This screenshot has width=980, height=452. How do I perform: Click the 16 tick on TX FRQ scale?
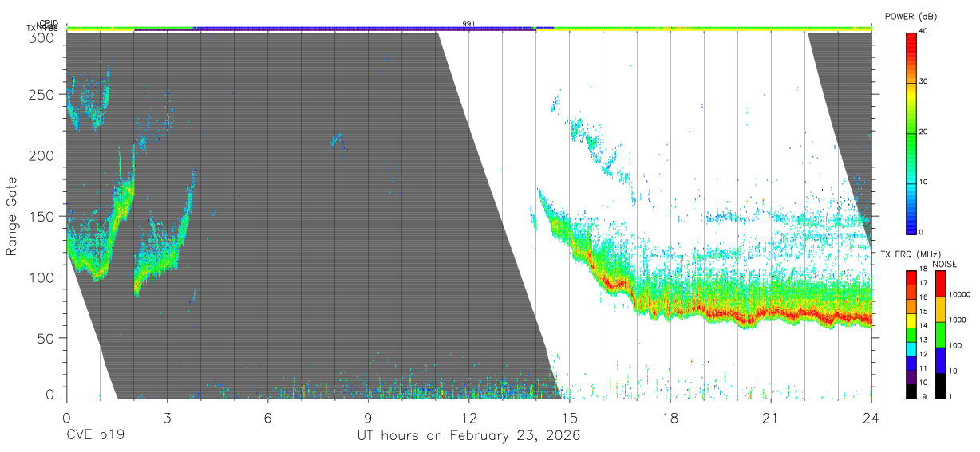tap(923, 297)
